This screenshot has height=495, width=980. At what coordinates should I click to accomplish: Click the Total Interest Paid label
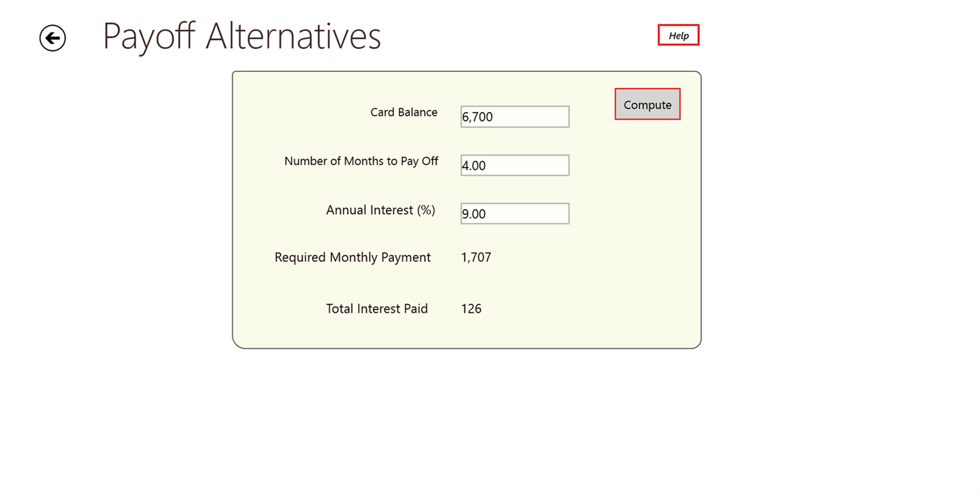[376, 309]
